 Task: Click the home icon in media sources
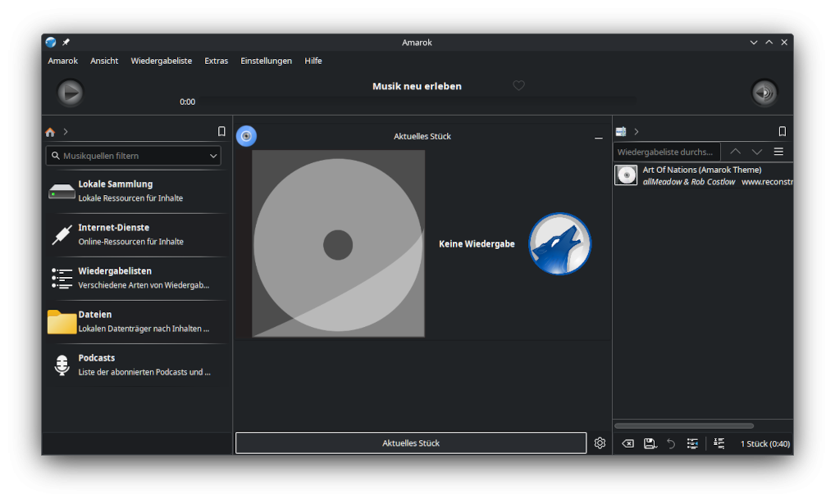(50, 132)
